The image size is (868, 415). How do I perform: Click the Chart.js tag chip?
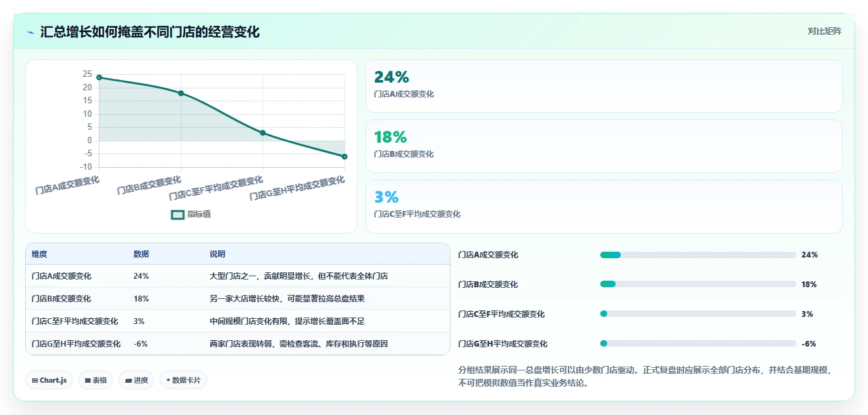49,380
